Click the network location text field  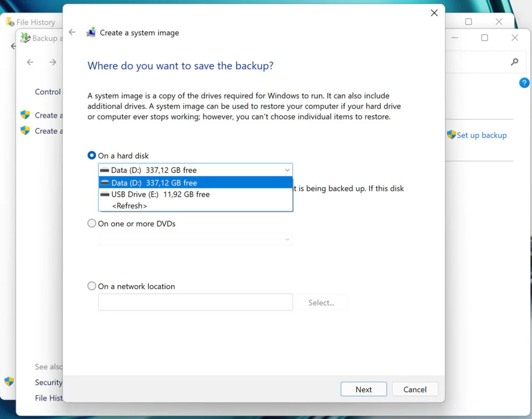click(x=195, y=302)
